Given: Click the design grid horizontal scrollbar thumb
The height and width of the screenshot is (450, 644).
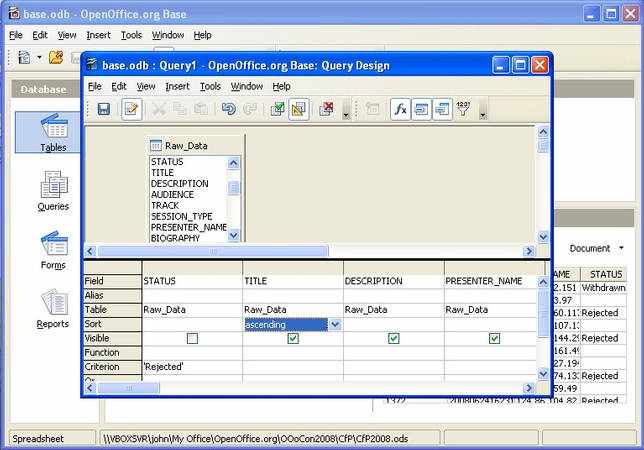Looking at the screenshot, I should tap(128, 388).
